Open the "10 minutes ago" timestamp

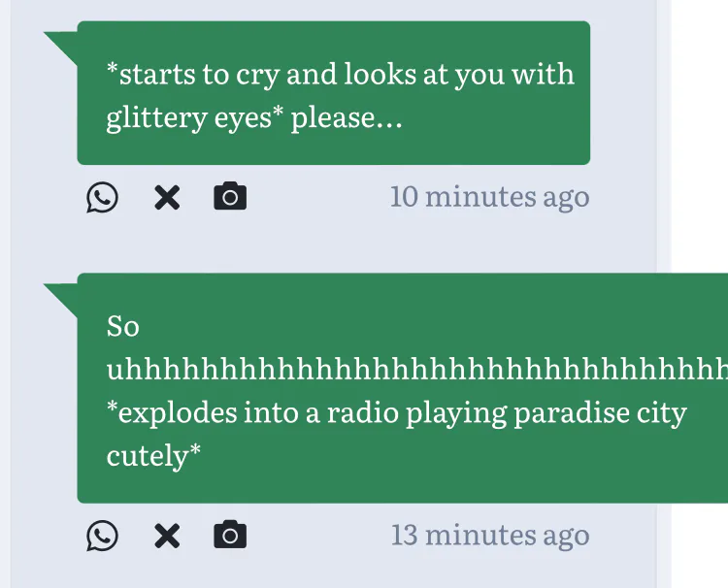click(x=489, y=197)
